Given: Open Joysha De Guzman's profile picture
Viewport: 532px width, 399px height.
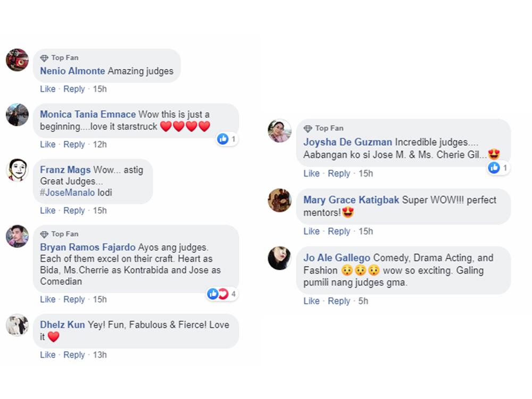Looking at the screenshot, I should point(280,131).
